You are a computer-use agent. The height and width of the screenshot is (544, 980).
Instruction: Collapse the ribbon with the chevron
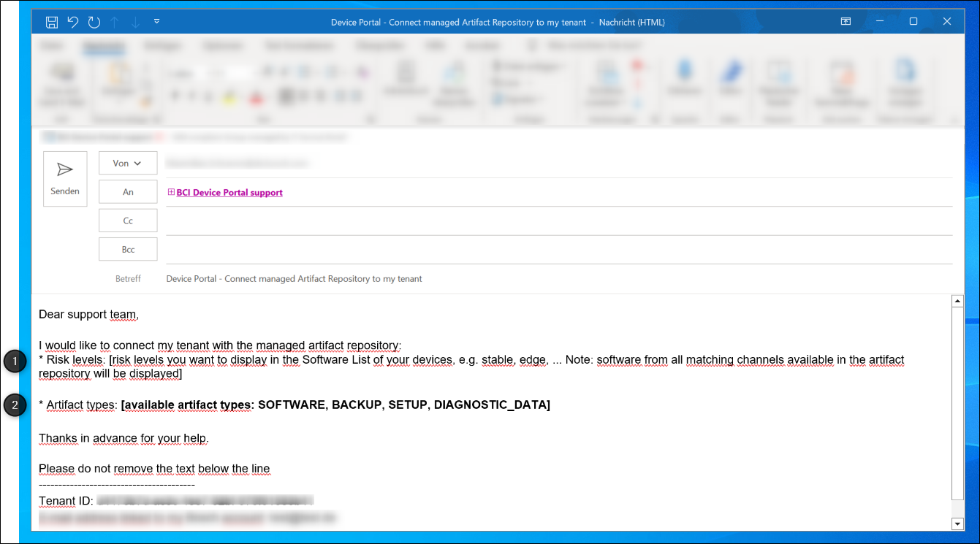[x=953, y=117]
